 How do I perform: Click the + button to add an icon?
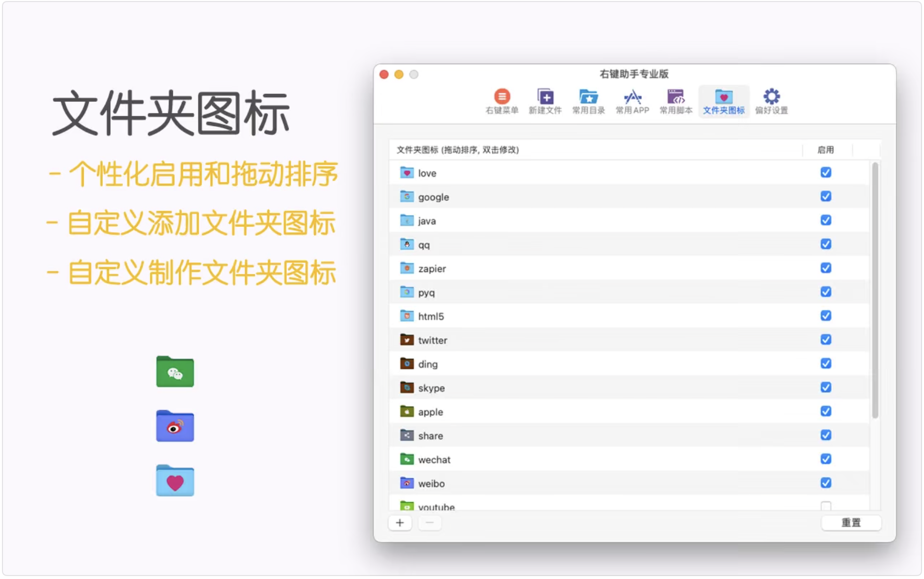pyautogui.click(x=400, y=523)
